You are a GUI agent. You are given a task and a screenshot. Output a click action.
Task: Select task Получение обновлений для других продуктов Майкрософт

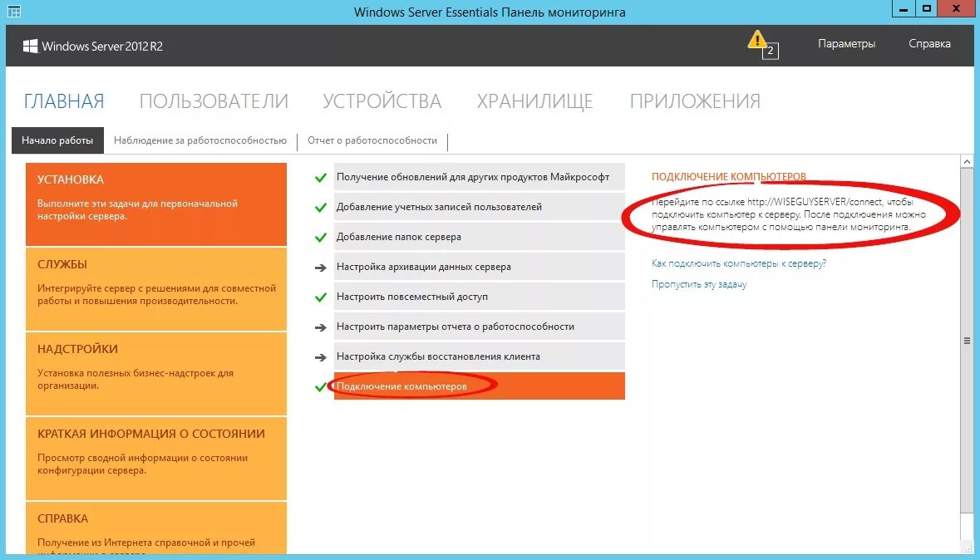(x=480, y=177)
